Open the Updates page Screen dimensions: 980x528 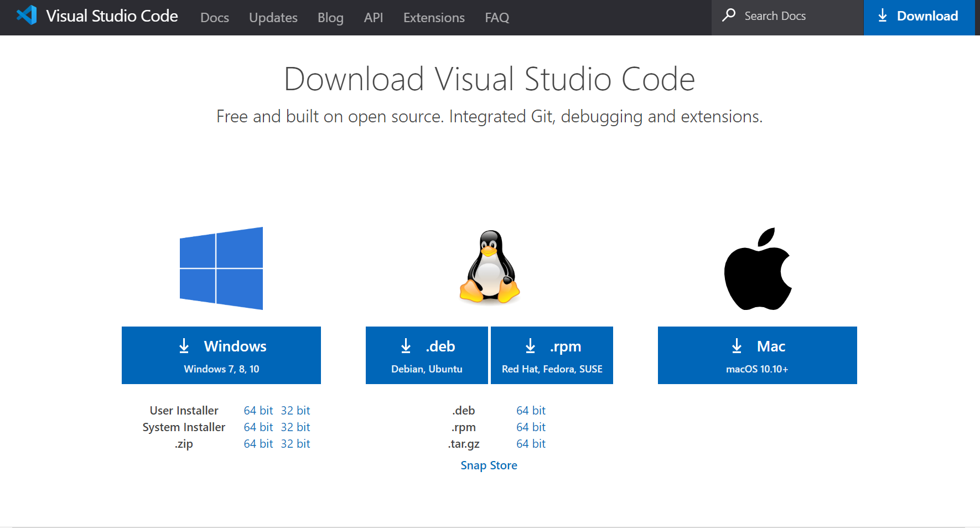tap(273, 18)
